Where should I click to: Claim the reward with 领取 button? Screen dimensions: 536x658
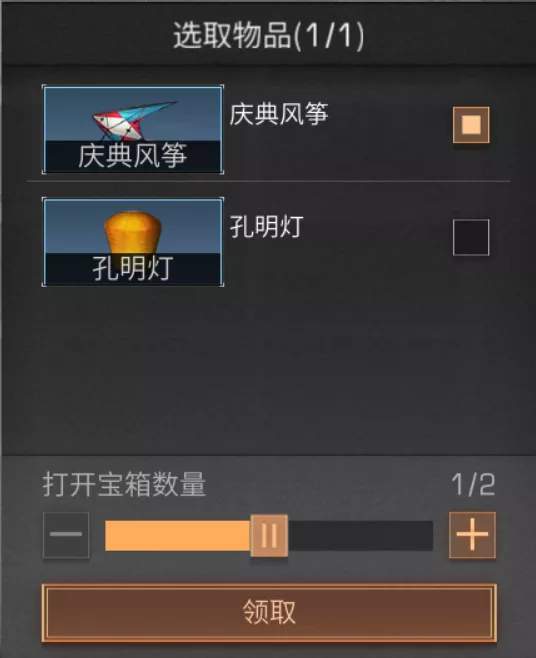[269, 612]
